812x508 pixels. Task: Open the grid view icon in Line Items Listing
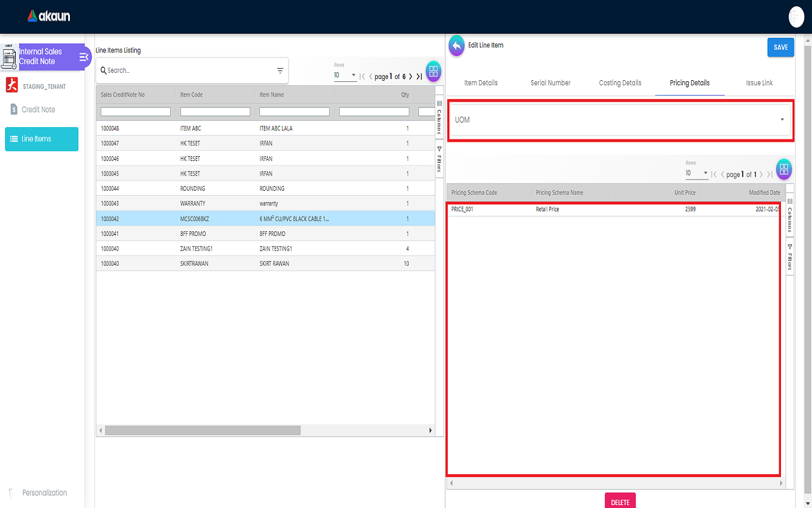(x=433, y=72)
